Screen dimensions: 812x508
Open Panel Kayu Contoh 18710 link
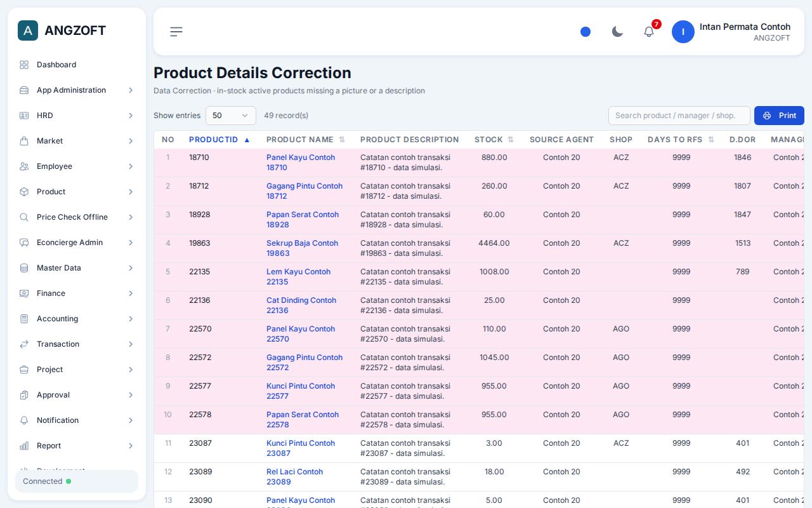point(301,163)
